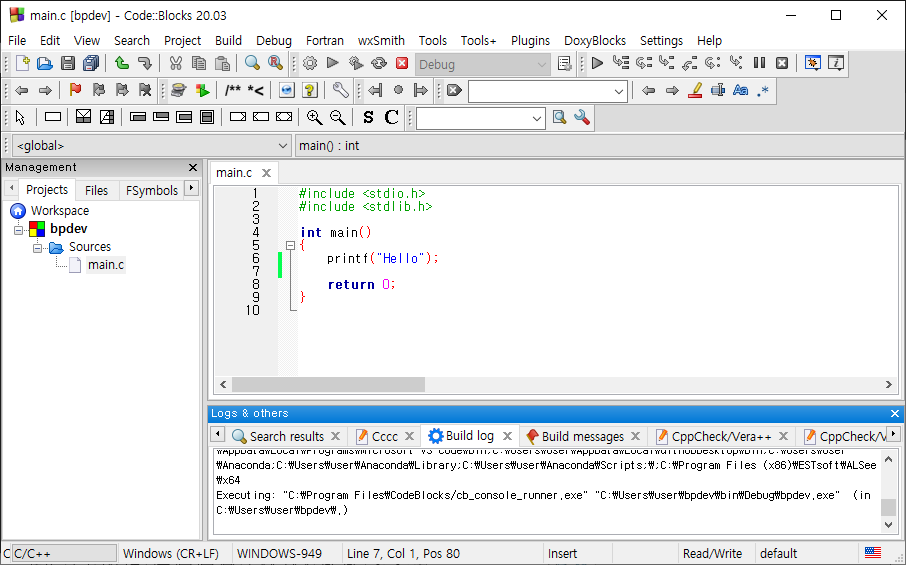Viewport: 906px width, 565px height.
Task: Open Find using the magnifier icon
Action: (x=252, y=63)
